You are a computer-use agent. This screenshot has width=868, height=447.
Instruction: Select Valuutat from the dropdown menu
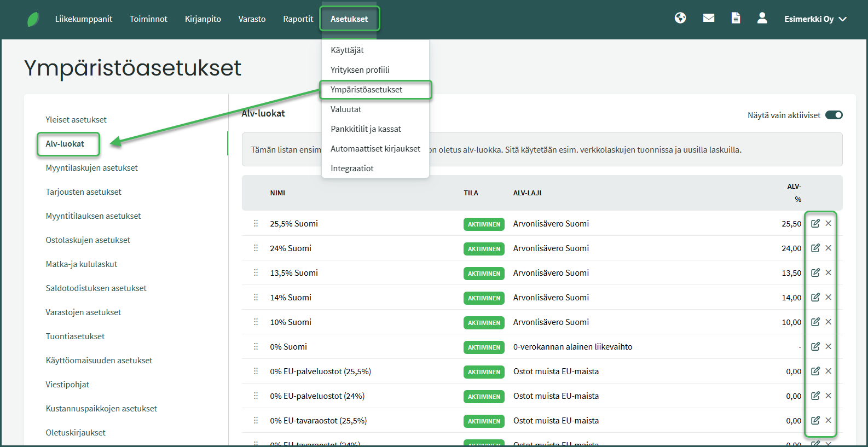tap(346, 109)
